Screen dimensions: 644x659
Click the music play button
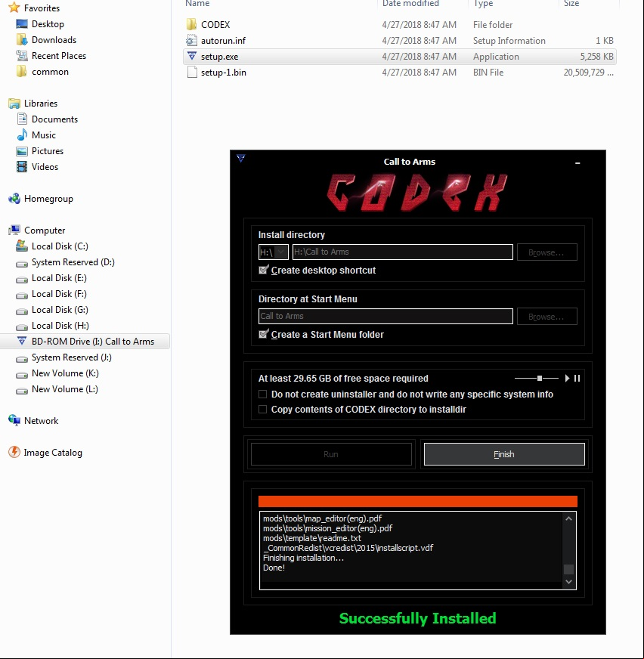tap(567, 379)
